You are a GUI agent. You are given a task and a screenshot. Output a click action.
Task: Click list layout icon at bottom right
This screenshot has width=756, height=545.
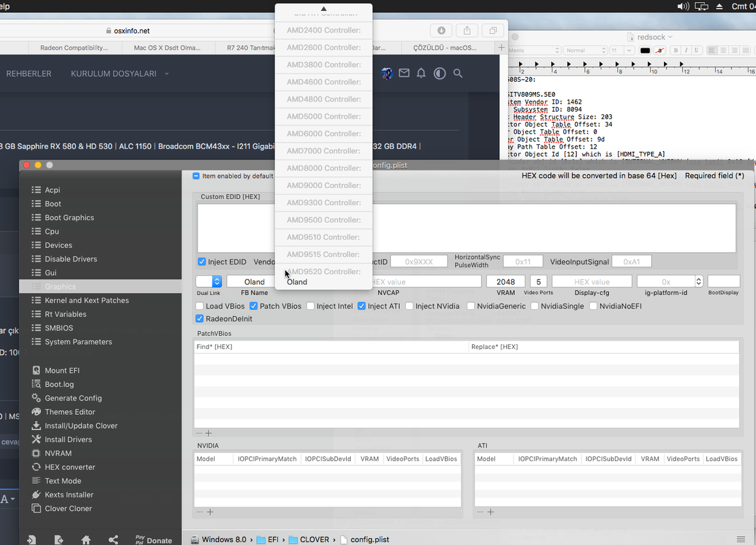(x=740, y=540)
